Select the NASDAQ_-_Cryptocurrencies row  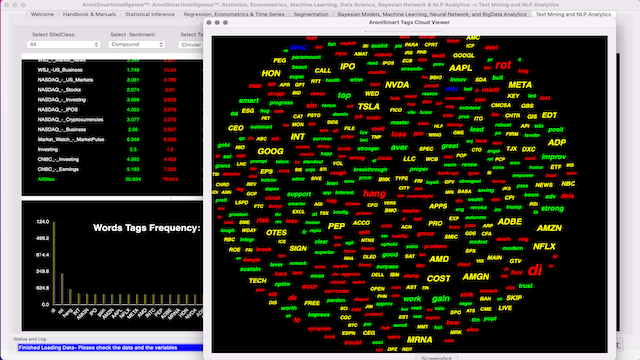(x=112, y=120)
